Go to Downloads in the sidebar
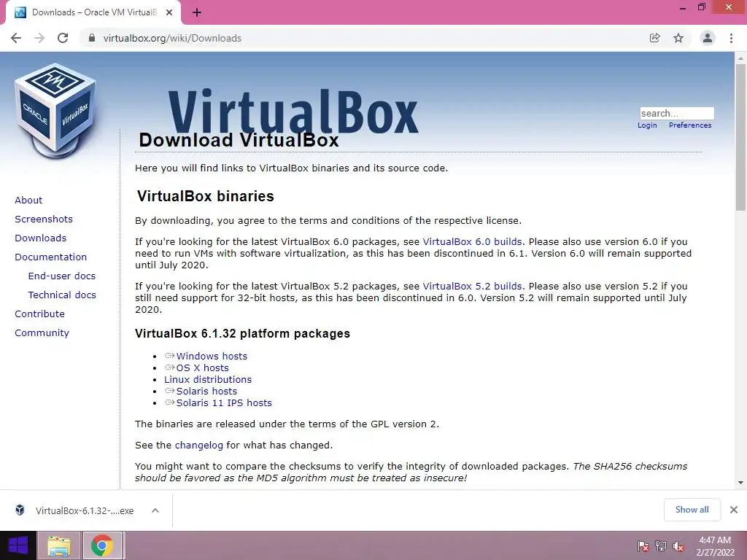The width and height of the screenshot is (747, 560). coord(41,238)
